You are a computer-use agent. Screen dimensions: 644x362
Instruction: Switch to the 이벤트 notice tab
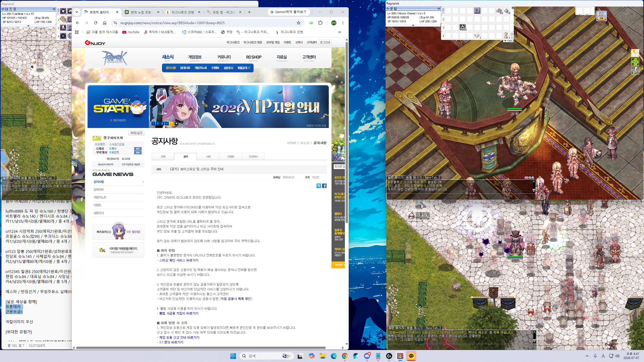click(231, 157)
